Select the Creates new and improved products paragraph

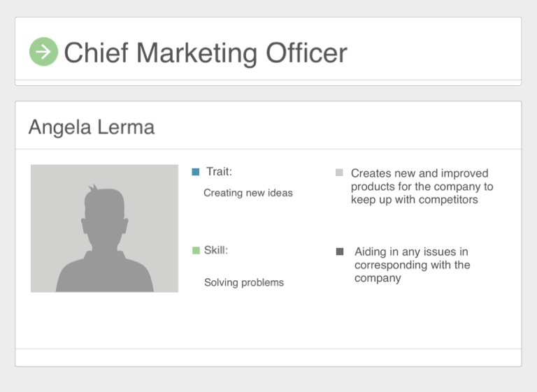422,187
